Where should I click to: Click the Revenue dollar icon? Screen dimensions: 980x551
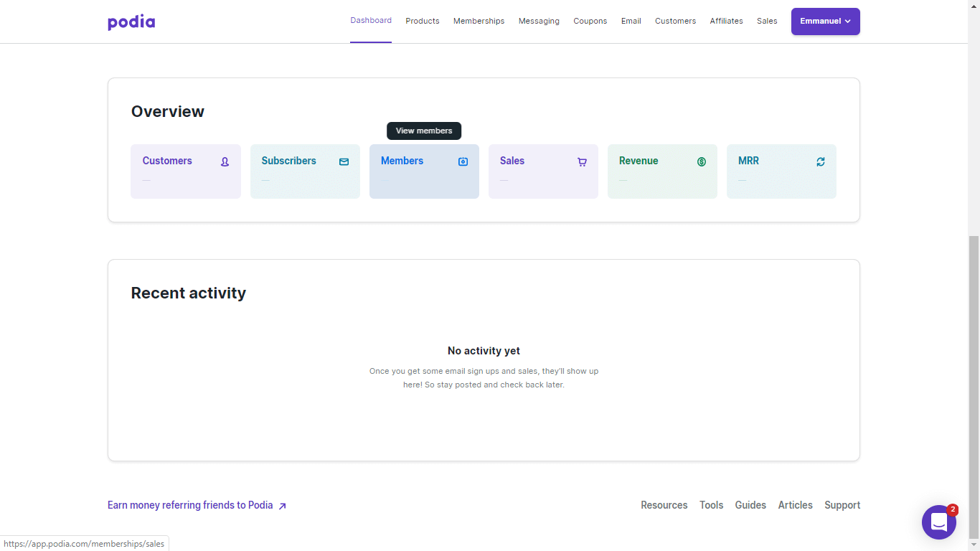(701, 162)
